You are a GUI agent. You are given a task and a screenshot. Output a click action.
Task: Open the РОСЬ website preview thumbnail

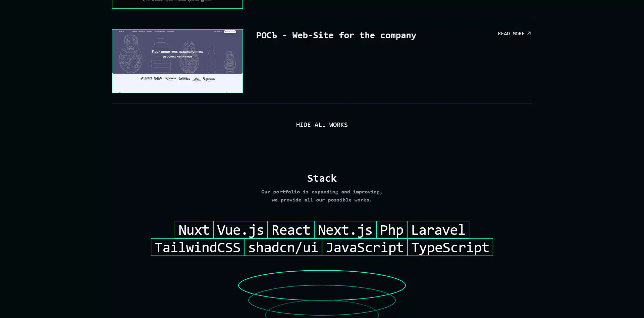[177, 61]
